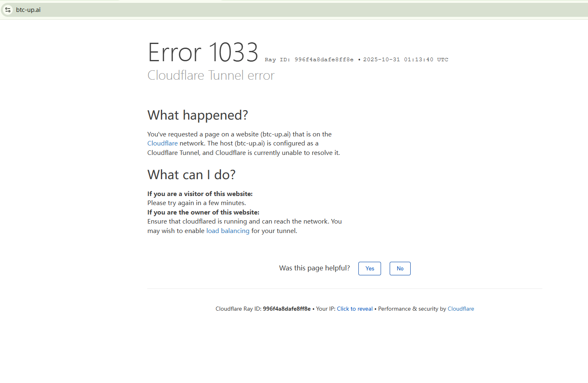The width and height of the screenshot is (588, 383).
Task: Open site information icon beside btc-up.ai
Action: pos(8,10)
